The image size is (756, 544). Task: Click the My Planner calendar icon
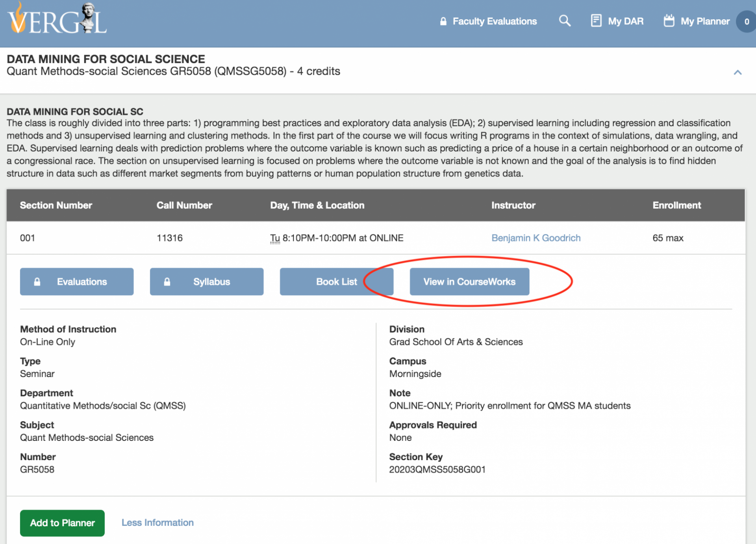click(x=669, y=20)
